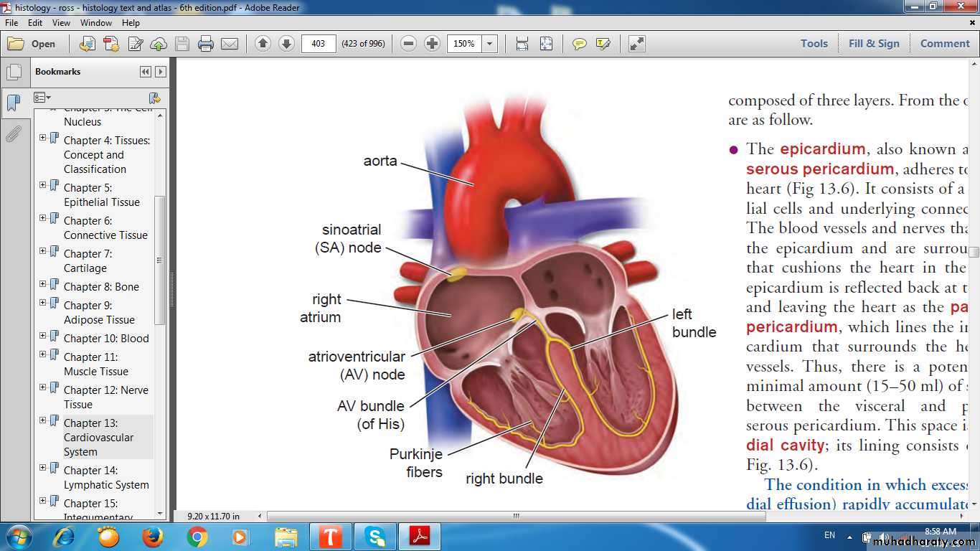Open the Window menu
Viewport: 980px width, 551px height.
tap(95, 23)
